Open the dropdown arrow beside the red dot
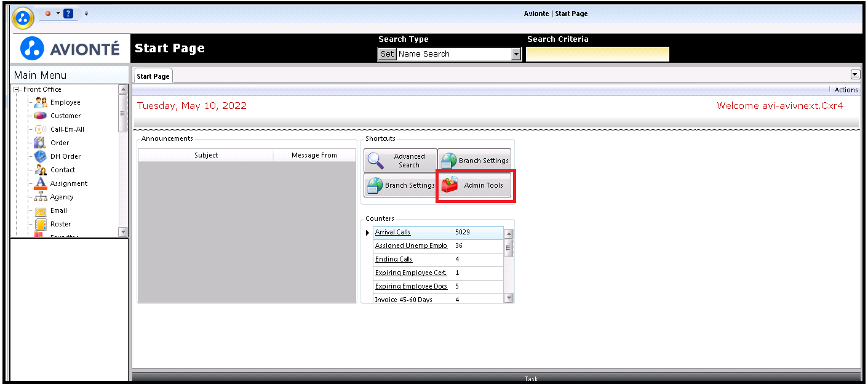The height and width of the screenshot is (387, 868). tap(57, 13)
